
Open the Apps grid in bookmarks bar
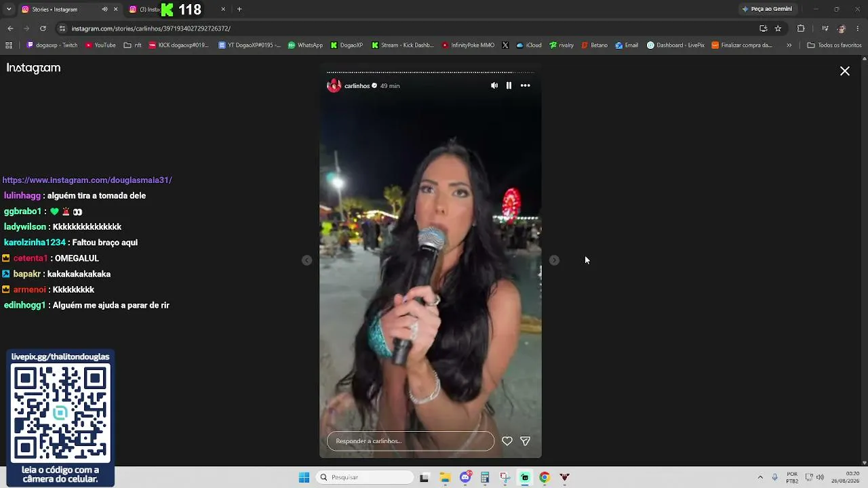9,45
